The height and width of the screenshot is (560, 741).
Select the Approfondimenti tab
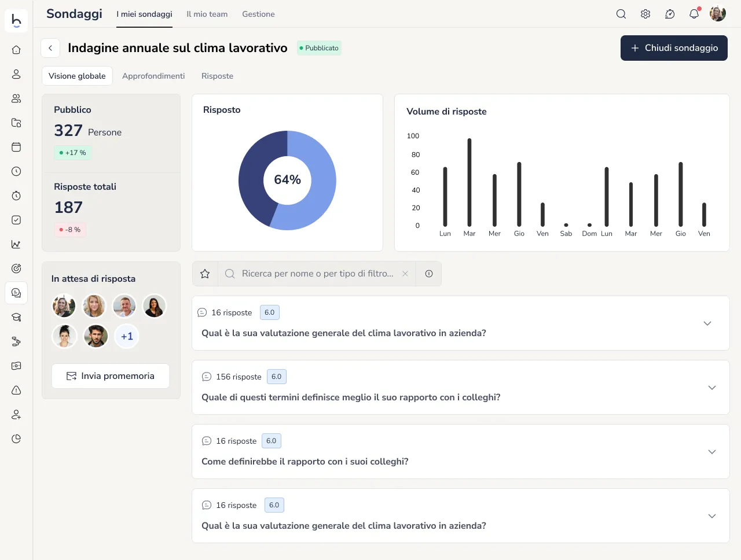[153, 76]
